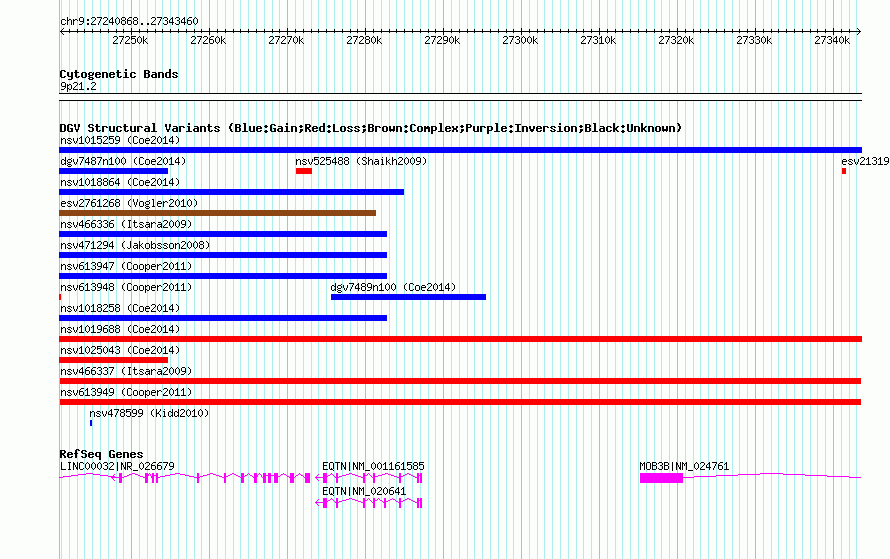The width and height of the screenshot is (890, 559).
Task: Open variant nsv1019688 (Coe2014) label
Action: tap(120, 329)
